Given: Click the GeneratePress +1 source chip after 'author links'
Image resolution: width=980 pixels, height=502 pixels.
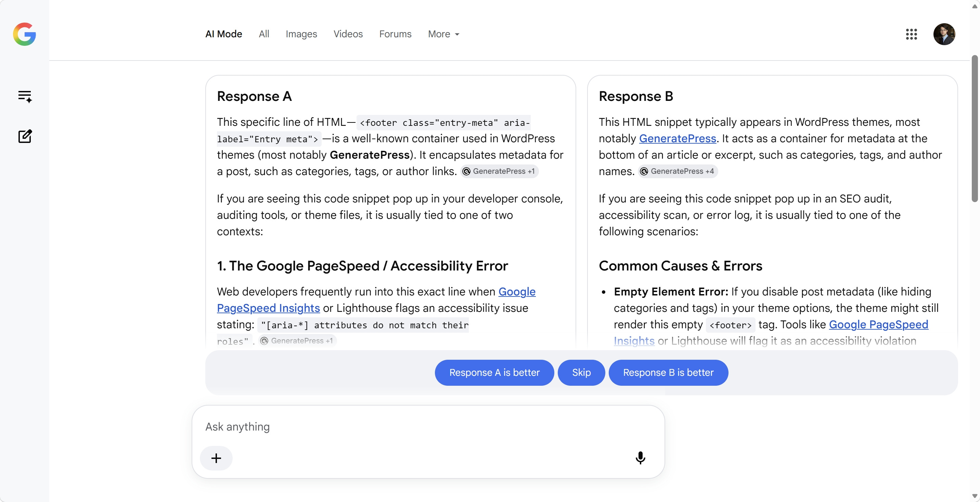Looking at the screenshot, I should point(499,171).
